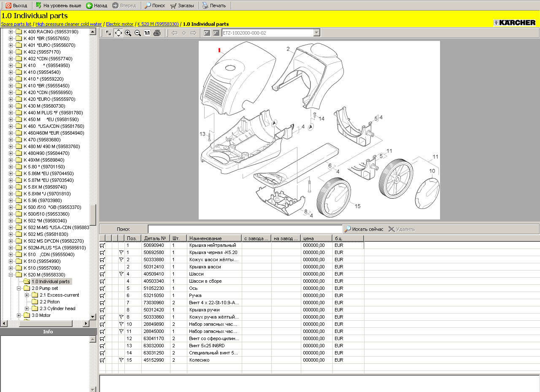Collapse the K 520 M (59558330) tree node
The height and width of the screenshot is (392, 540).
11,275
